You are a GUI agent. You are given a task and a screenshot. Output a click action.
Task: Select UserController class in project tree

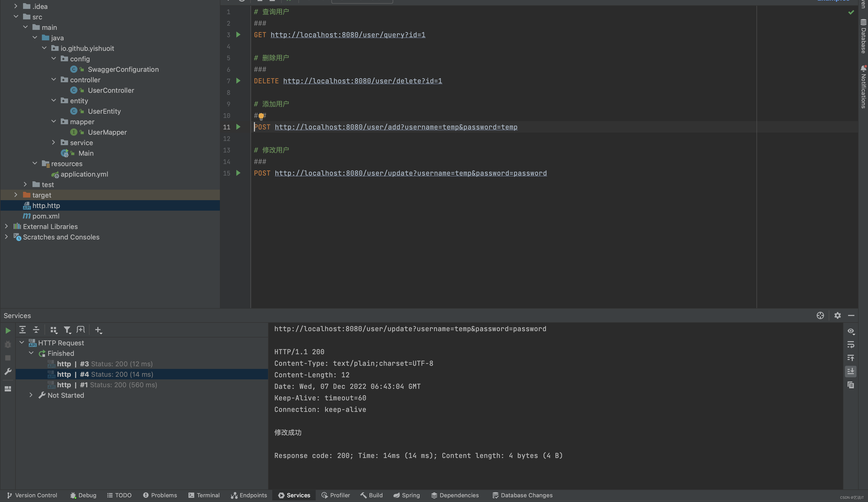tap(111, 90)
